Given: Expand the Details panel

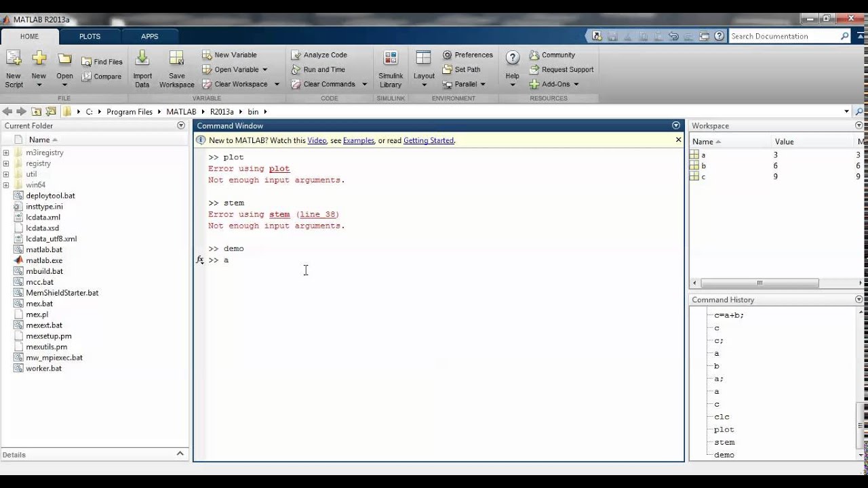Looking at the screenshot, I should click(180, 454).
